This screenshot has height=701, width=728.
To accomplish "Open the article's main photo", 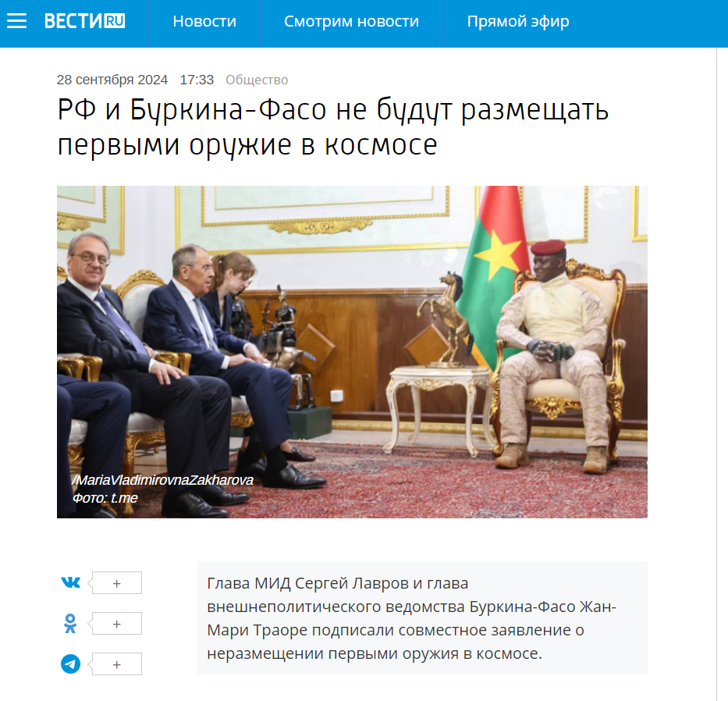I will click(352, 351).
